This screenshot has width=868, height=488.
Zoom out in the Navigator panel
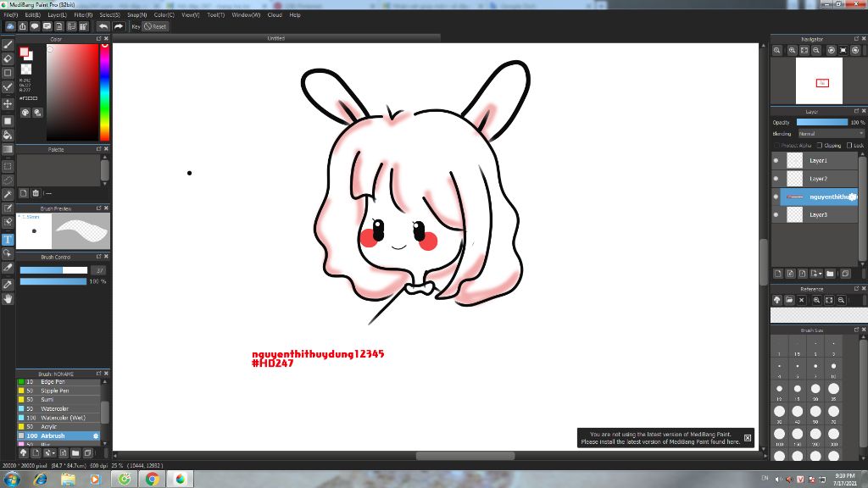[x=816, y=50]
